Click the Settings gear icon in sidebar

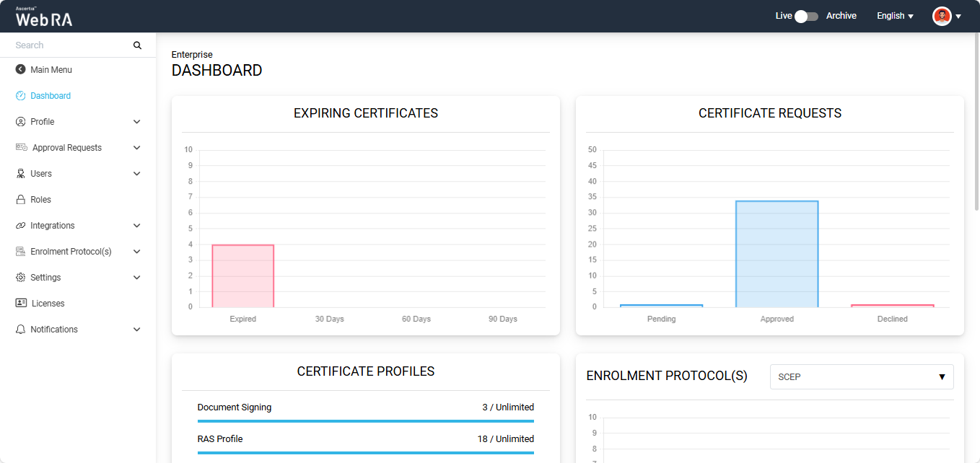[x=20, y=278]
